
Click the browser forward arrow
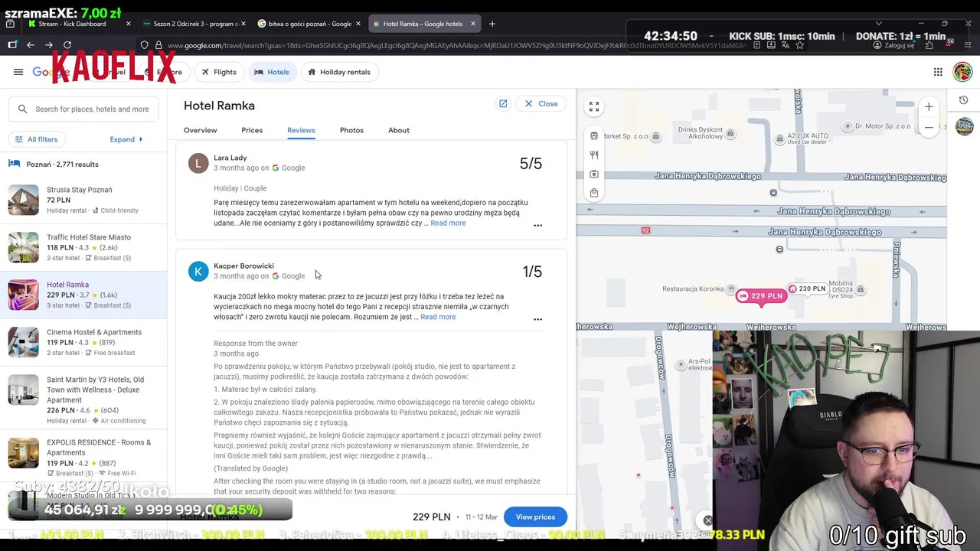(49, 45)
